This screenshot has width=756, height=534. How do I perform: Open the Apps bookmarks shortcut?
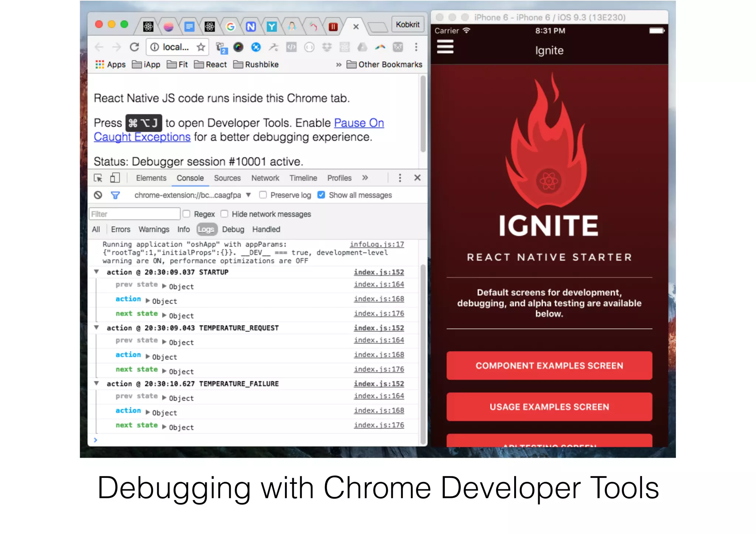[x=110, y=65]
